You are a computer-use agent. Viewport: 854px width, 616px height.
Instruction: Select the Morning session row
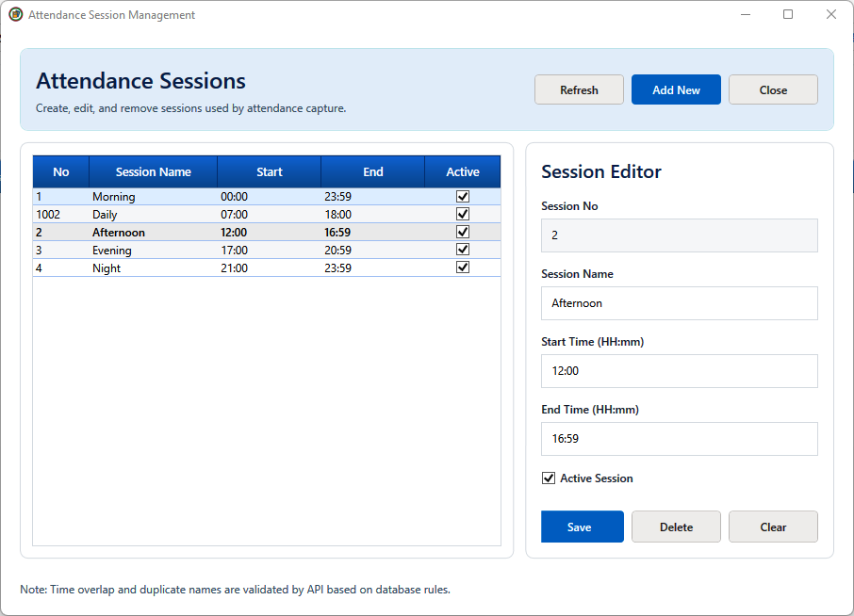tap(267, 197)
